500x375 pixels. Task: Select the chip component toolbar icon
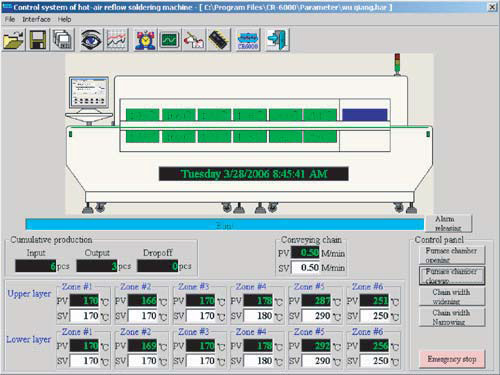point(219,40)
